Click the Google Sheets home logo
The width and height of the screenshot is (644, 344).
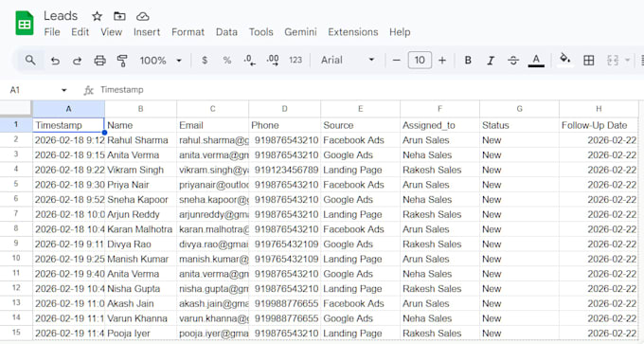[25, 23]
